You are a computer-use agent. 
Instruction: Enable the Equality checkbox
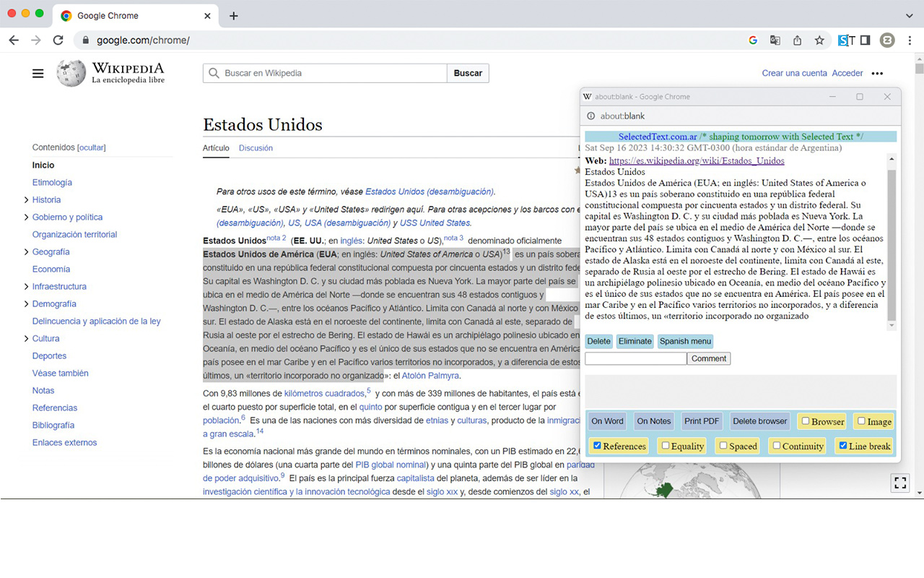coord(666,446)
